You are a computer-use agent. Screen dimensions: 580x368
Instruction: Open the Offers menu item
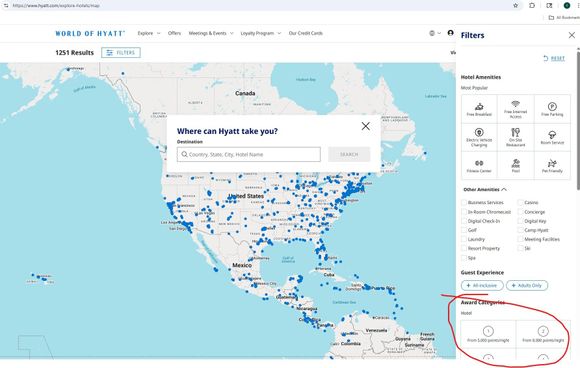coord(174,33)
